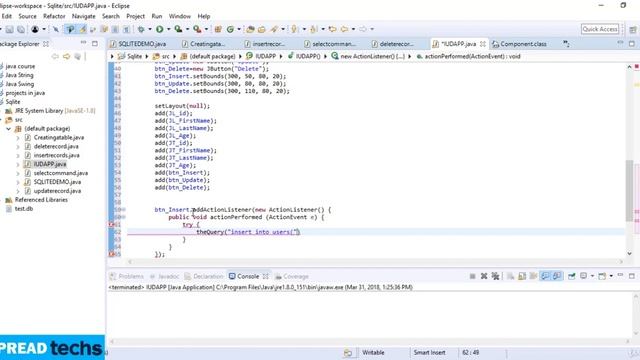Click the actionPerformed(ActionEvent) breadcrumb segment
Image resolution: width=640 pixels, height=360 pixels.
click(469, 56)
